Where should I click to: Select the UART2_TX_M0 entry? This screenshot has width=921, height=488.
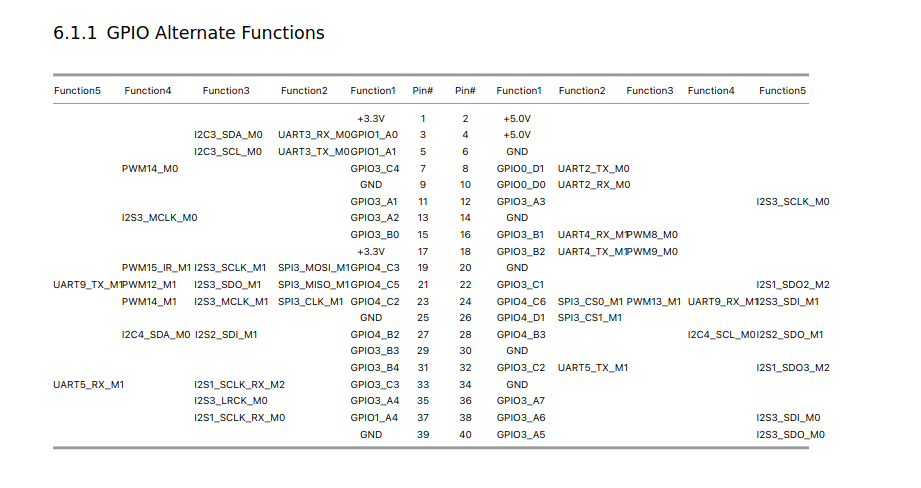coord(594,169)
